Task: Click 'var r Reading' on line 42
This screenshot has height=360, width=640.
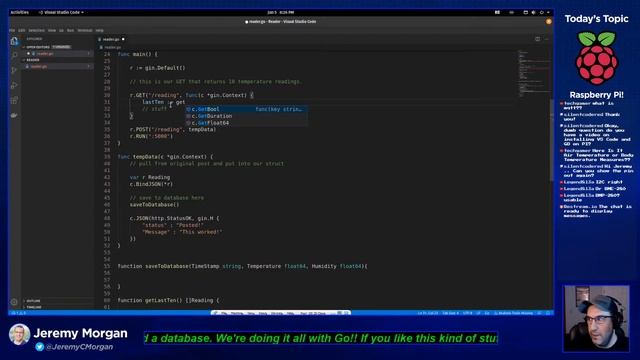Action: pyautogui.click(x=150, y=178)
